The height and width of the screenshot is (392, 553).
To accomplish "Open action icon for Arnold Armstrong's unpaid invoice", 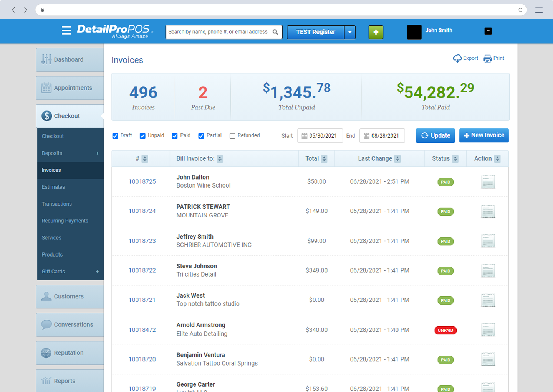I will pyautogui.click(x=488, y=330).
